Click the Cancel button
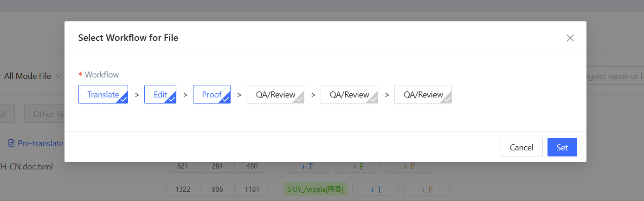The width and height of the screenshot is (644, 201). coord(522,147)
